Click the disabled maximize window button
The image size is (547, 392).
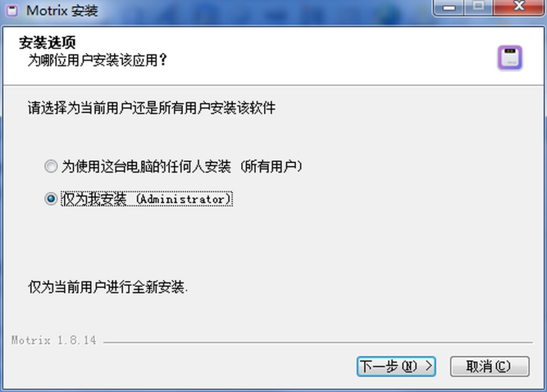(x=478, y=7)
